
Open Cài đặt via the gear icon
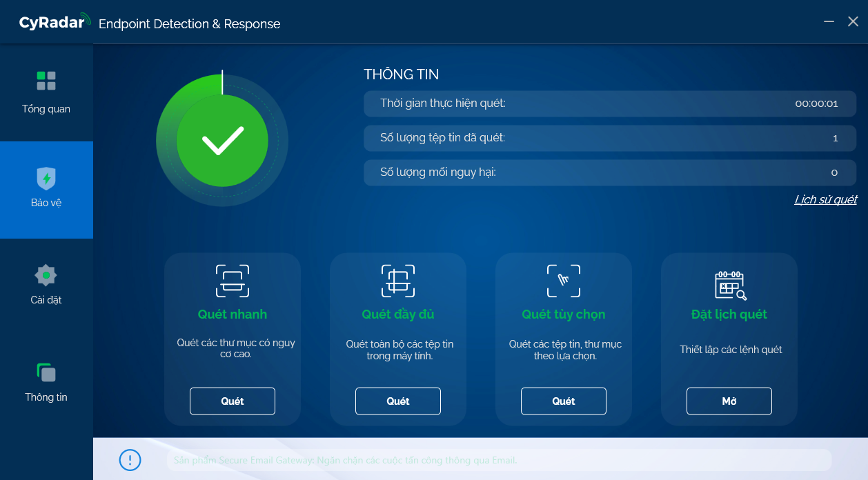(46, 275)
